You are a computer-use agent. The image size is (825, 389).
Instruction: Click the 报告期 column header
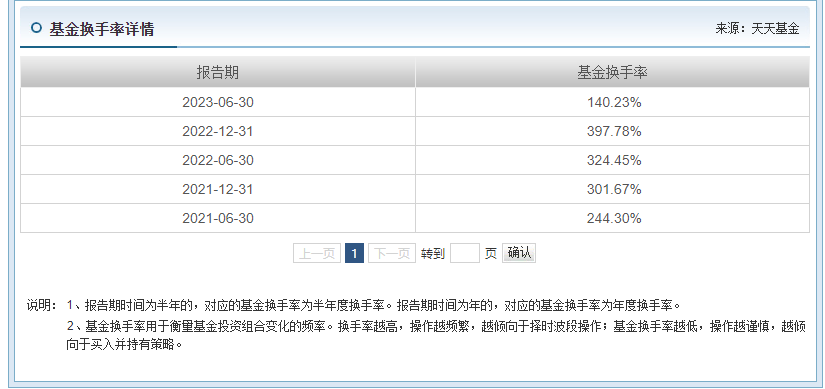[218, 73]
